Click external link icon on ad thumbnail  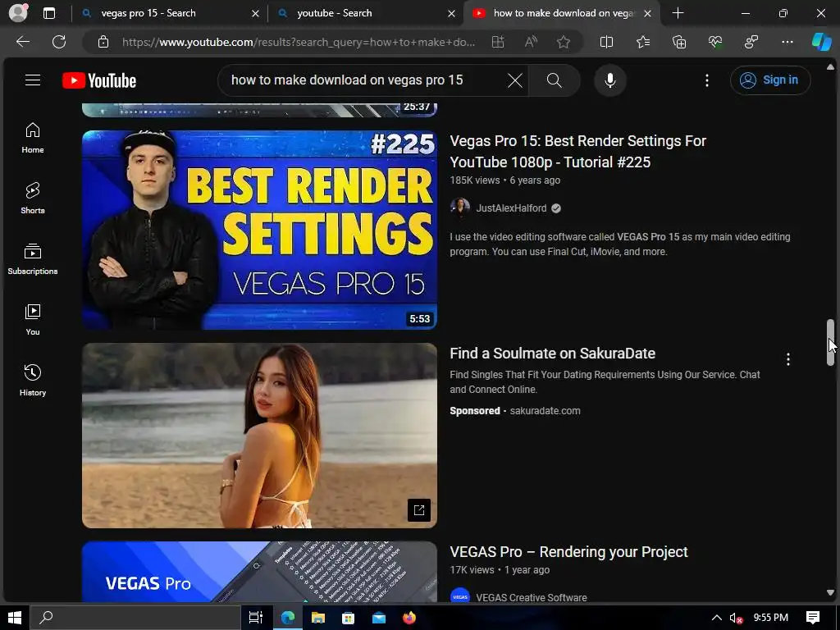pos(419,509)
